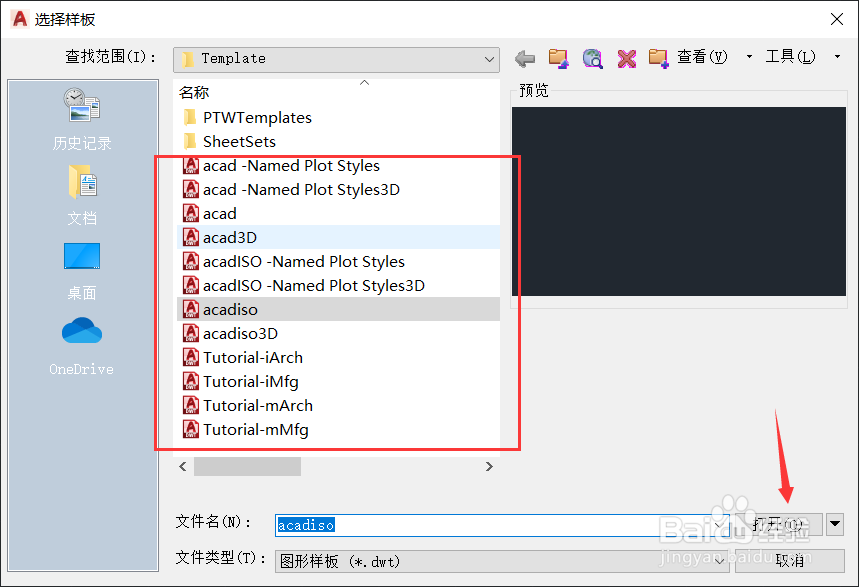
Task: Go back to the previous folder
Action: click(525, 58)
